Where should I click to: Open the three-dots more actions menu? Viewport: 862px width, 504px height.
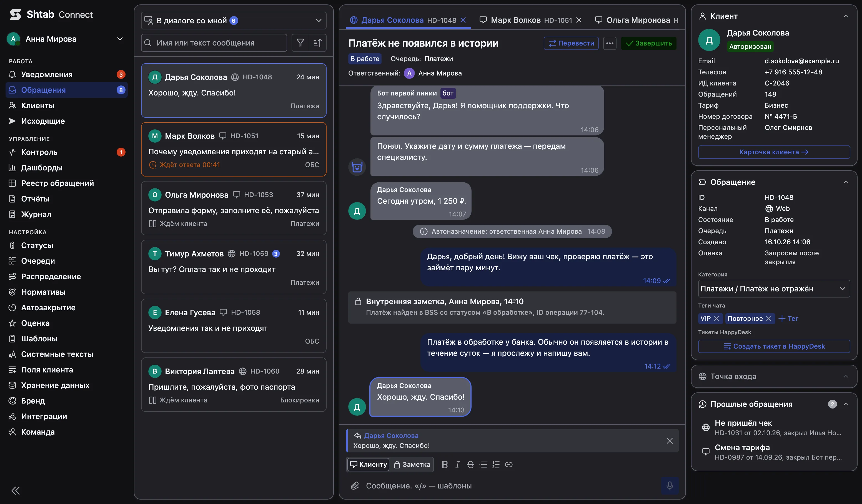point(610,43)
